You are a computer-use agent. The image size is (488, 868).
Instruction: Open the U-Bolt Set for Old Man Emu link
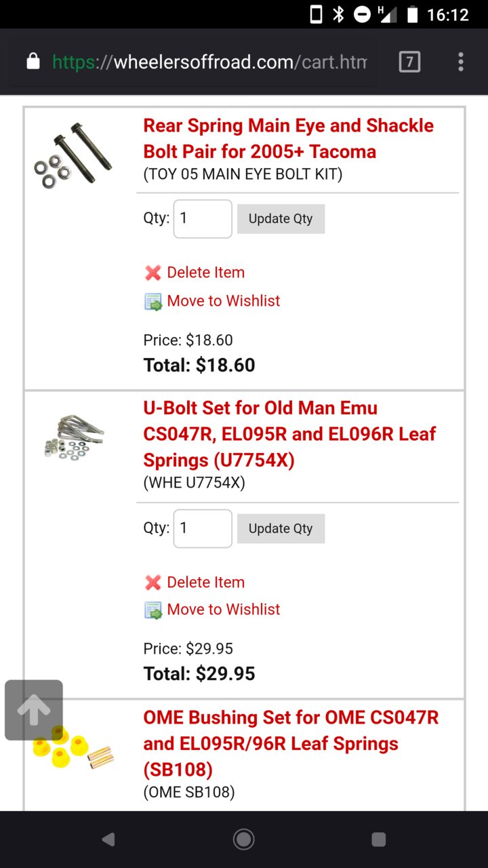(290, 434)
